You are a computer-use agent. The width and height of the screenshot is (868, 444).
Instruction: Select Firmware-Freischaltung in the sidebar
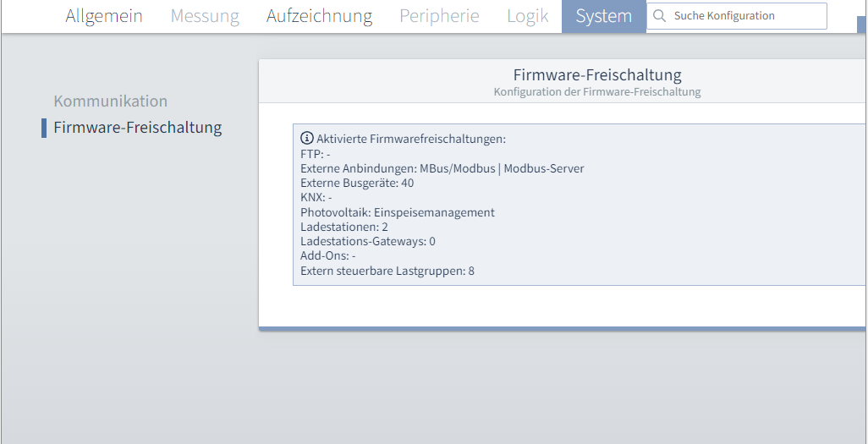coord(138,128)
